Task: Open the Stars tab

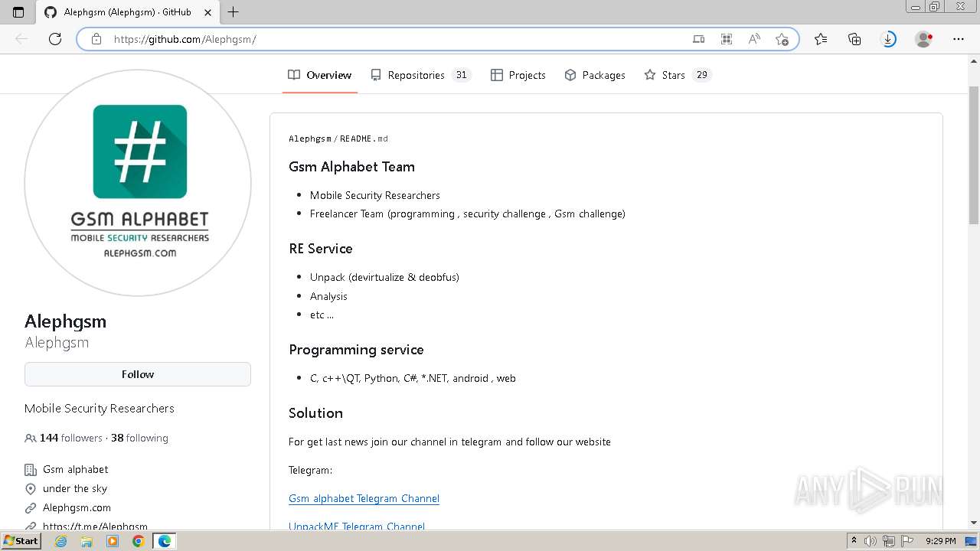Action: (678, 75)
